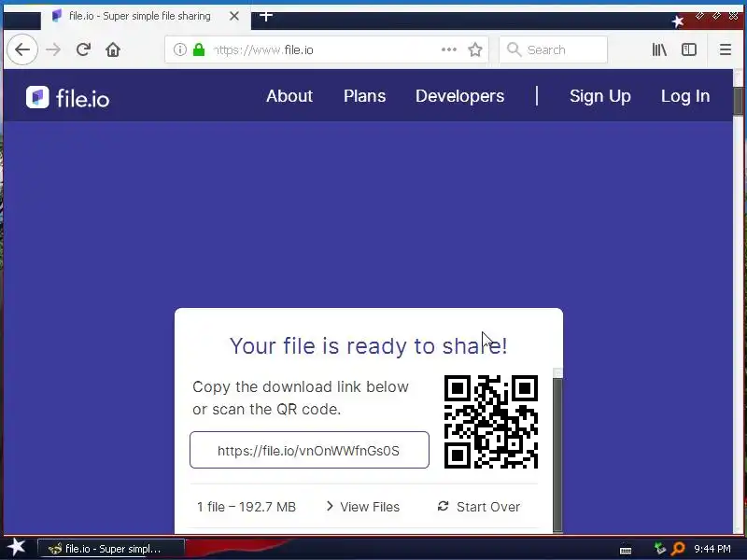Close the file.io browser tab
Screen dimensions: 747x560
click(x=234, y=16)
